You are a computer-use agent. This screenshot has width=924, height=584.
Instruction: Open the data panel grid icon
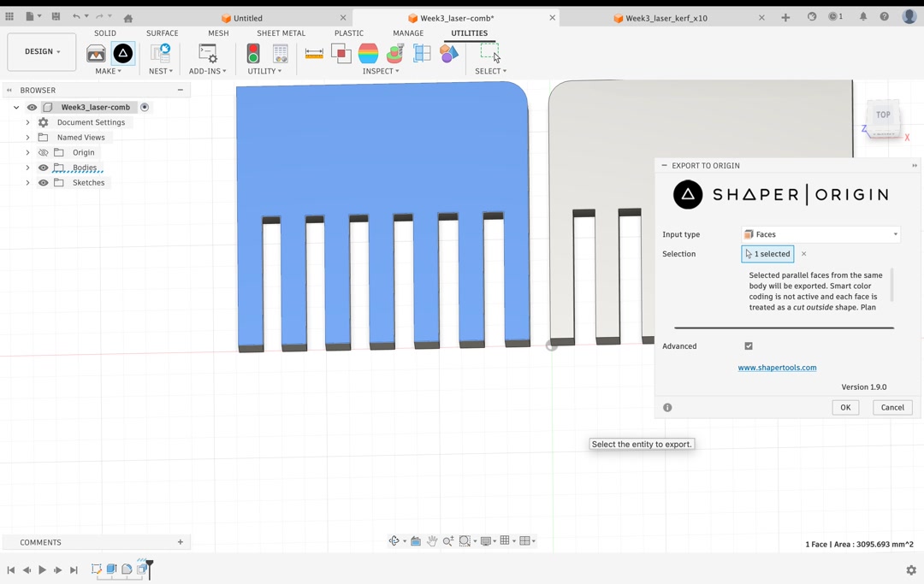pos(9,17)
